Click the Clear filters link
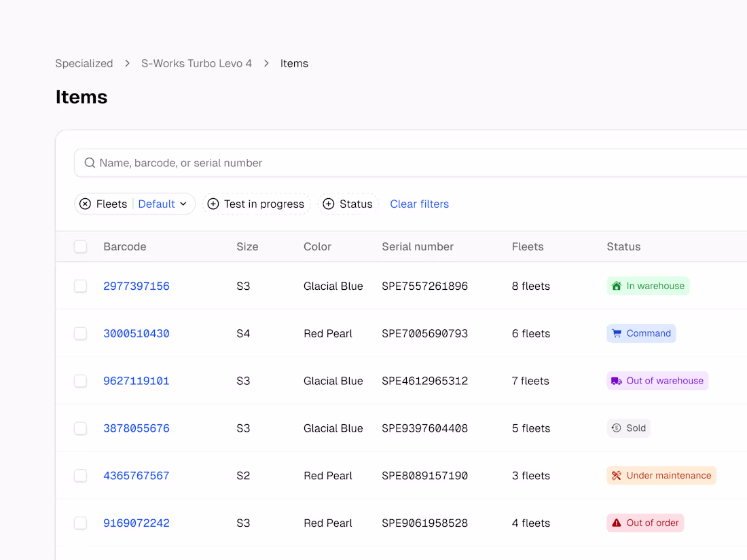 click(x=419, y=204)
